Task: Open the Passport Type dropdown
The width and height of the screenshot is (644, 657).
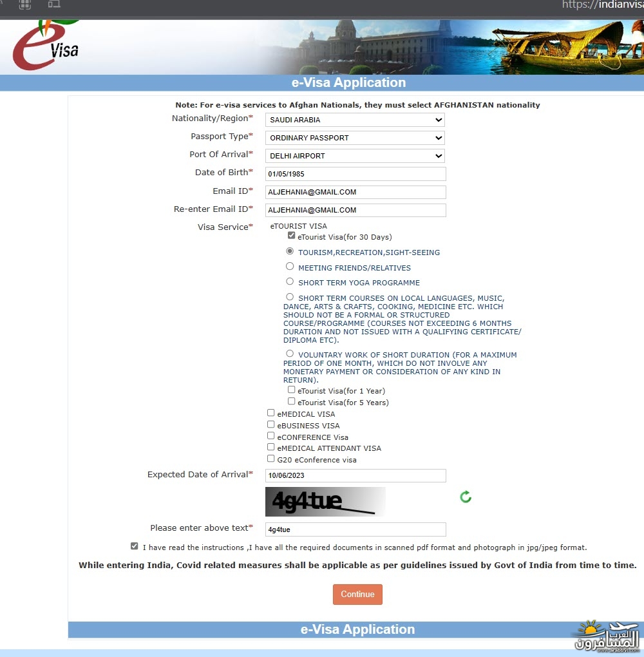Action: [x=355, y=138]
